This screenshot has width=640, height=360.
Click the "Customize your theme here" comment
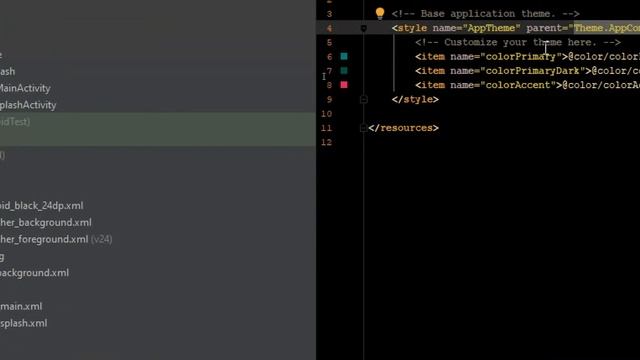[518, 42]
